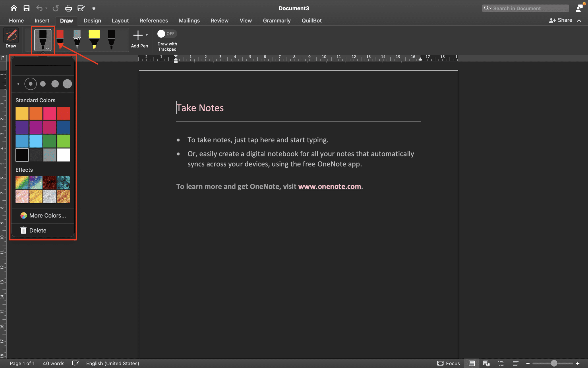This screenshot has height=368, width=588.
Task: Click the Print icon
Action: [x=69, y=8]
